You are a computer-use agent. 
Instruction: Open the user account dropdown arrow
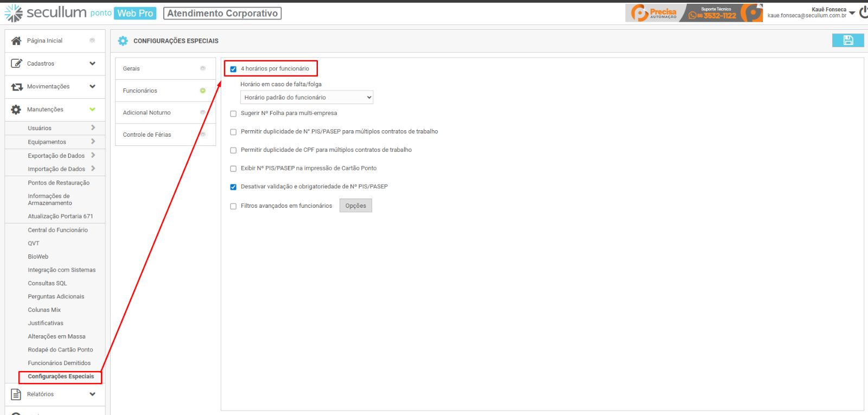(x=852, y=12)
